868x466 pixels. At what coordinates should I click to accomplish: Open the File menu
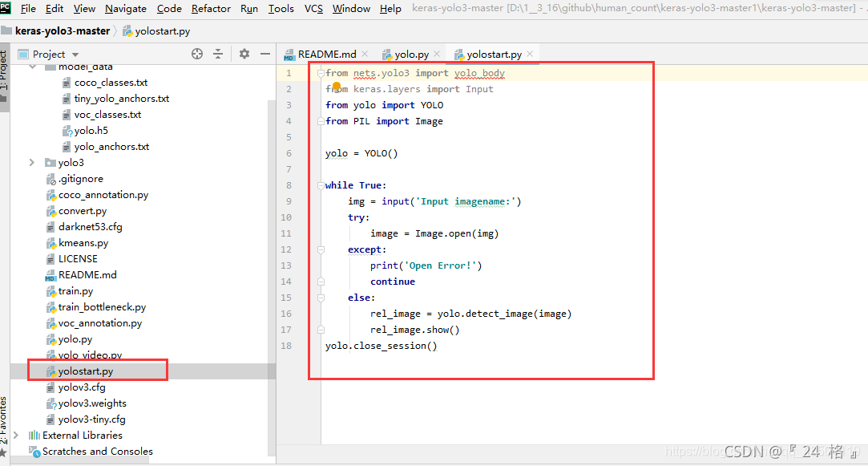(28, 9)
